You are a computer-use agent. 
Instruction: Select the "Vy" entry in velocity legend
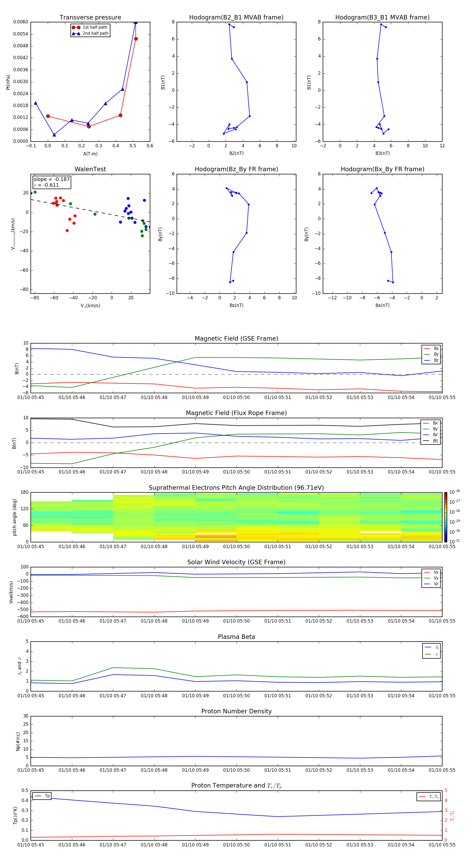tap(431, 578)
